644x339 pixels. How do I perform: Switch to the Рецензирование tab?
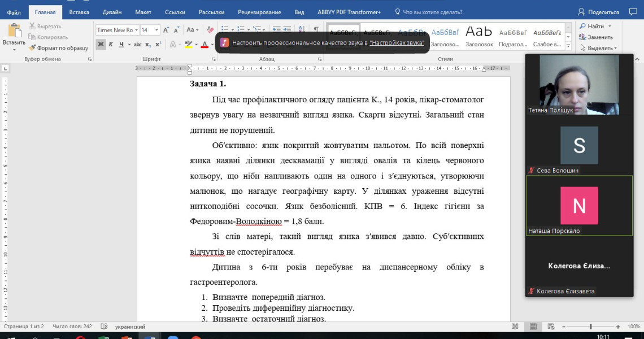[x=259, y=12]
